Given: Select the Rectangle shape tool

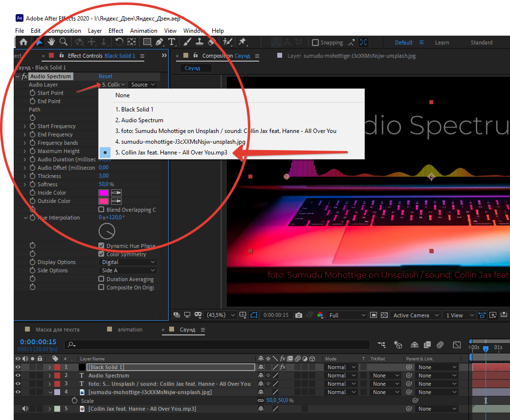Looking at the screenshot, I should tap(147, 42).
